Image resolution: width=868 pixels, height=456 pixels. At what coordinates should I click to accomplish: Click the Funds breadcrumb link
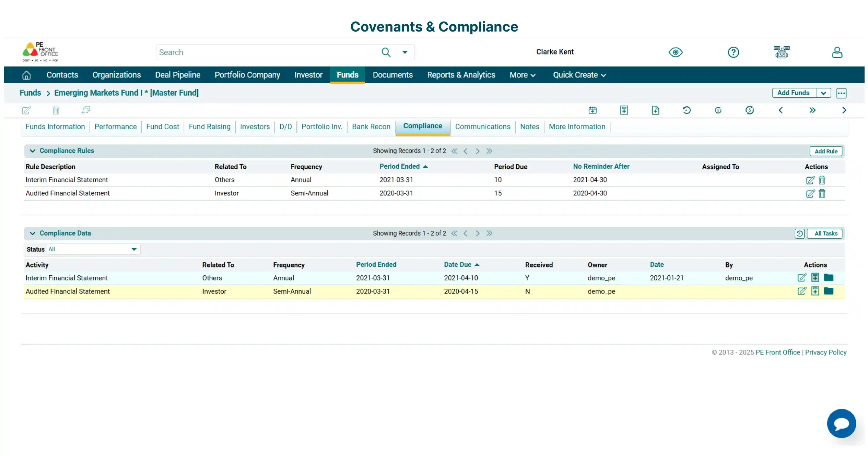30,93
